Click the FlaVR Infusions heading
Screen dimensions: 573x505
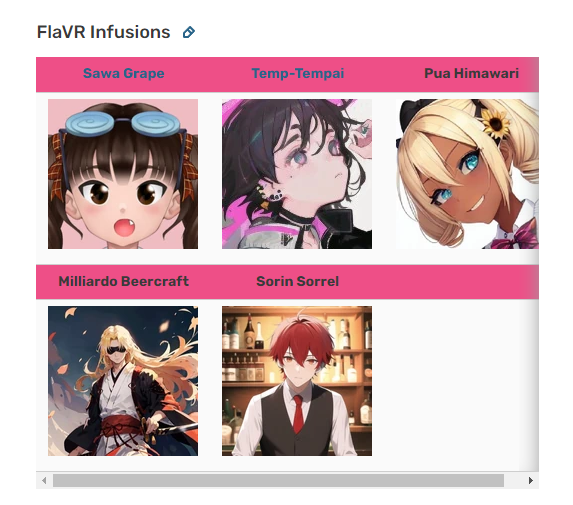[x=103, y=32]
